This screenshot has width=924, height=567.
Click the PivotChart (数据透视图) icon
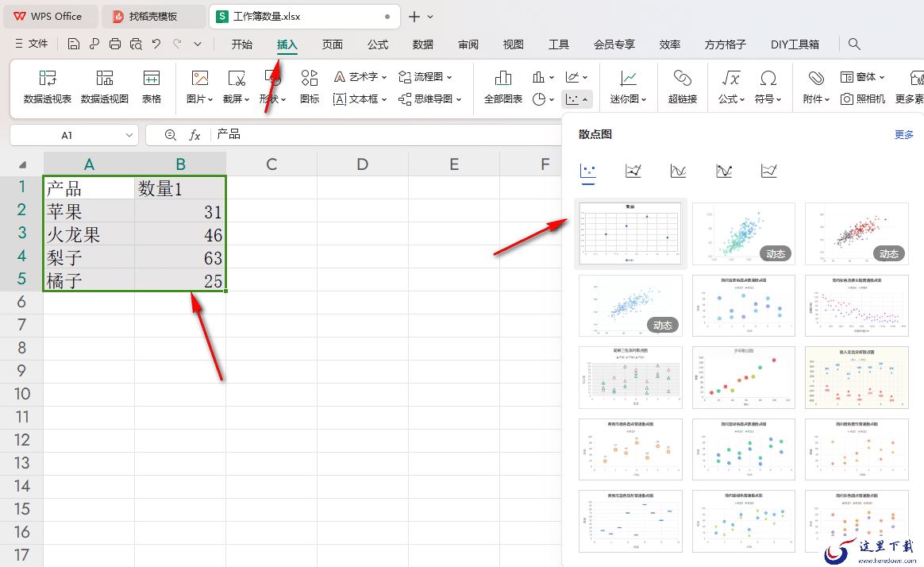click(x=104, y=79)
